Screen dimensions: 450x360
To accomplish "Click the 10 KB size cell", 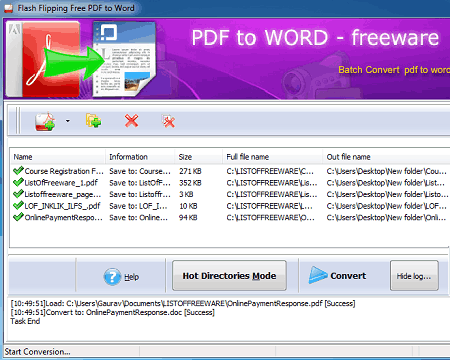I will click(188, 206).
